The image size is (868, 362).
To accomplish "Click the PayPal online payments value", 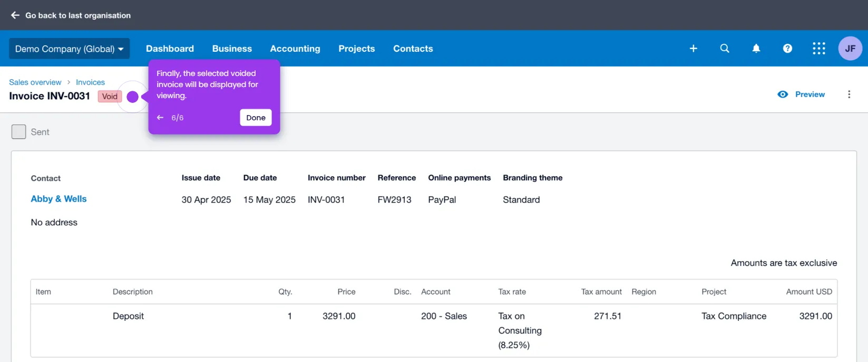I will pos(442,199).
